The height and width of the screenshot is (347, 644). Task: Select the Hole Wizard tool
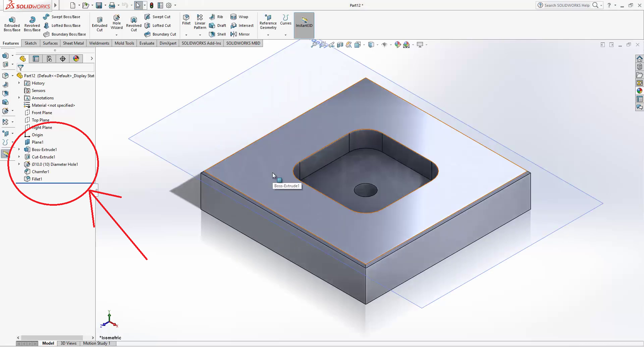pos(116,22)
